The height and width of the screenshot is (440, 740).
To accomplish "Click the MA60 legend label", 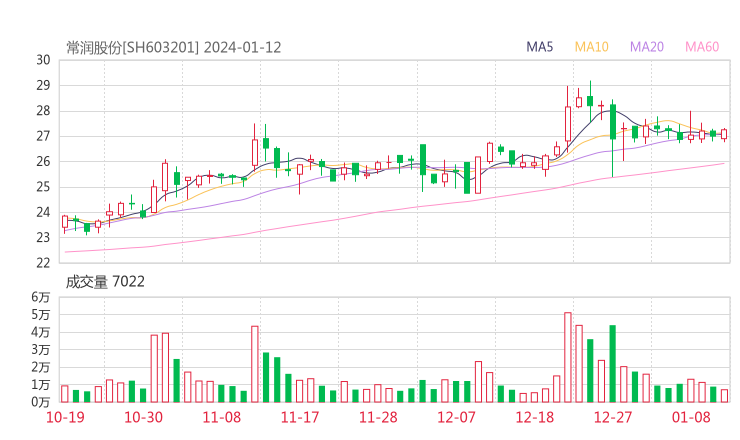I will [702, 47].
